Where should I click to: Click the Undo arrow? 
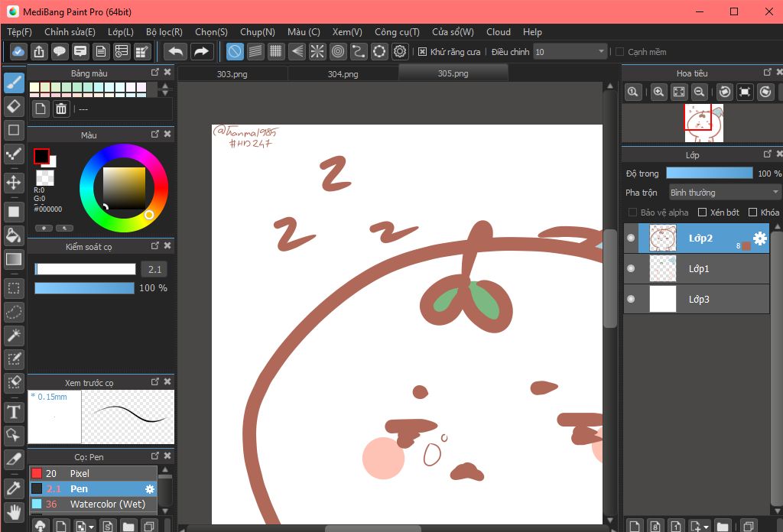pos(176,51)
